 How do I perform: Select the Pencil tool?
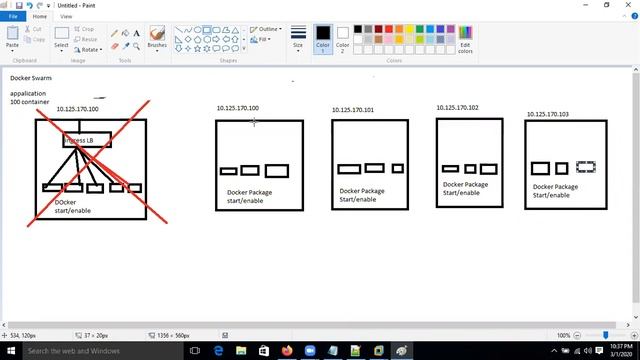tap(114, 33)
